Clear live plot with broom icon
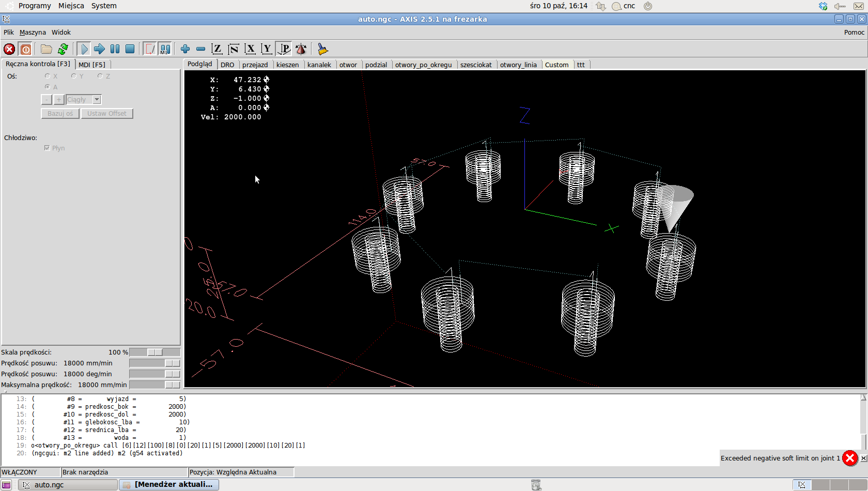This screenshot has width=868, height=491. tap(322, 49)
